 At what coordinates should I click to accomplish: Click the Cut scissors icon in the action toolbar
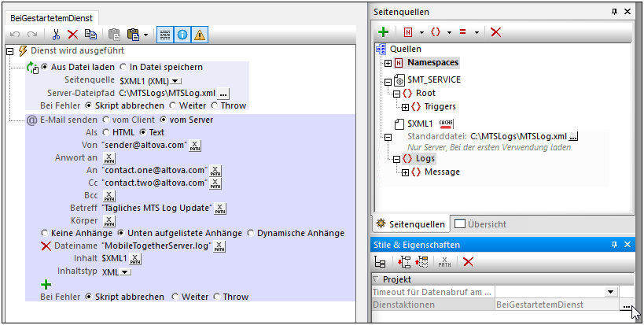tap(56, 35)
